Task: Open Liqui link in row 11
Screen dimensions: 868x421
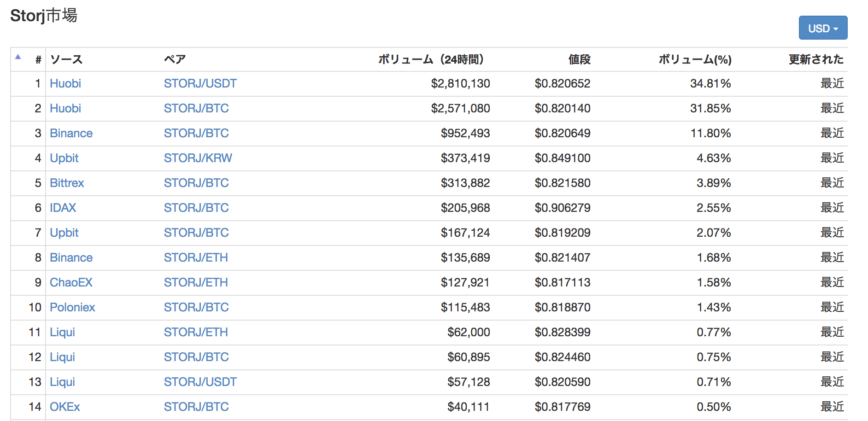Action: pyautogui.click(x=62, y=332)
